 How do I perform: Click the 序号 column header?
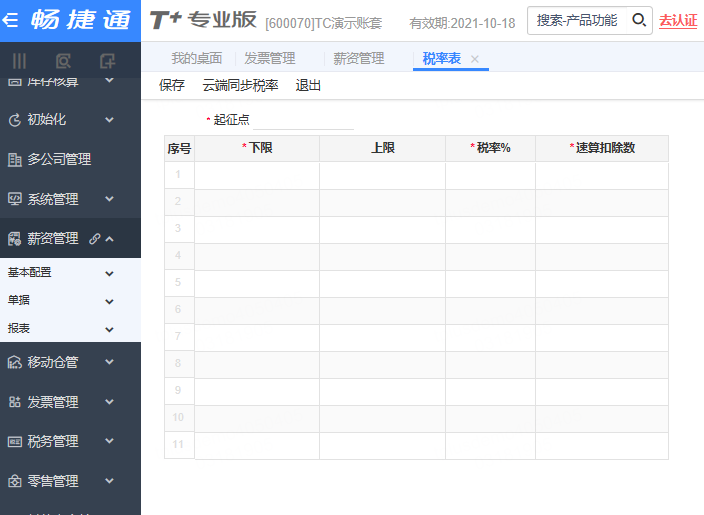(x=180, y=148)
